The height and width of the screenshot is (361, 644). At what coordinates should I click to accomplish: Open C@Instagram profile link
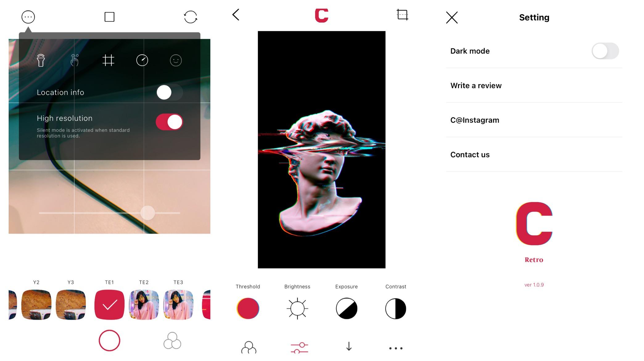click(x=475, y=120)
